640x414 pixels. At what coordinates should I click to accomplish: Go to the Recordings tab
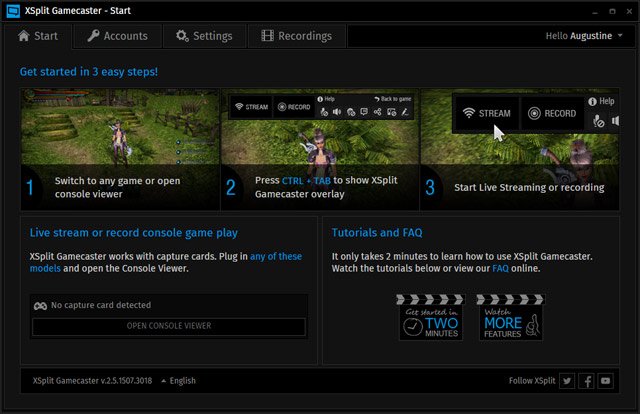pos(296,36)
